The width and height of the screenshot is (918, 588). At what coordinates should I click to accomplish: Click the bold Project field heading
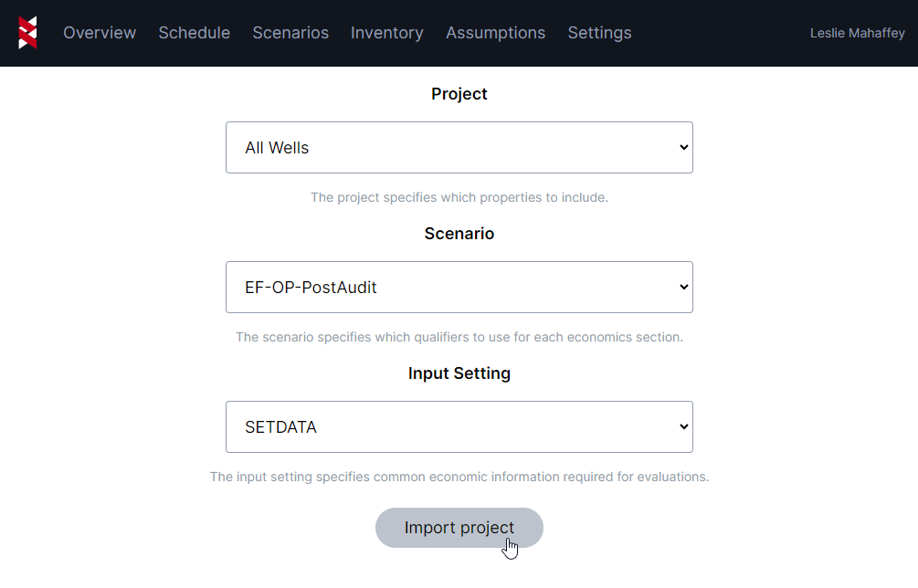[x=459, y=94]
